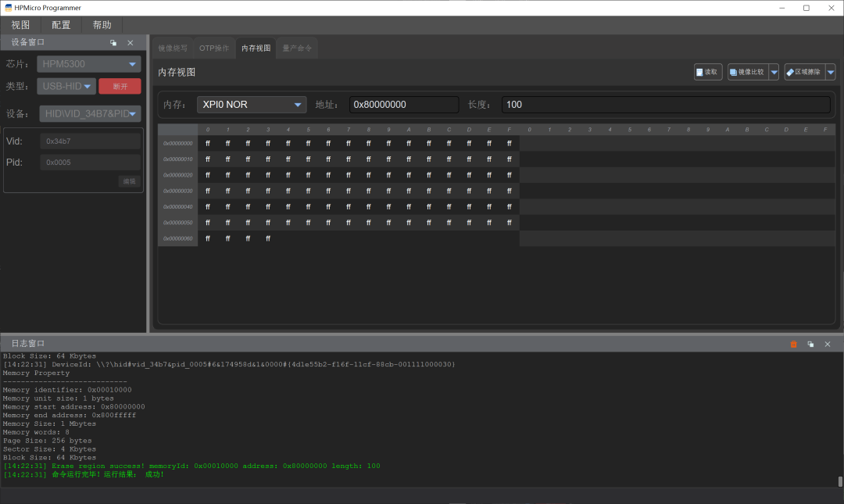Viewport: 844px width, 504px height.
Task: Select row address 0x00000040
Action: 178,207
